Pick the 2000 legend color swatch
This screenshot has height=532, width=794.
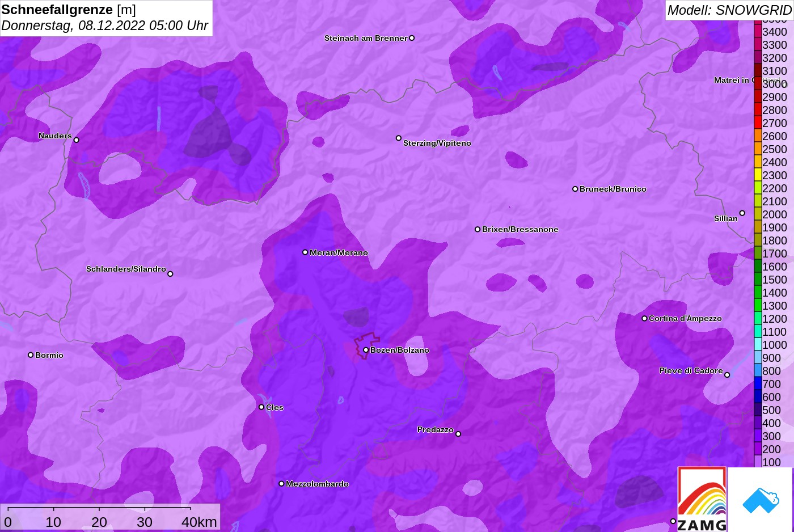[758, 214]
